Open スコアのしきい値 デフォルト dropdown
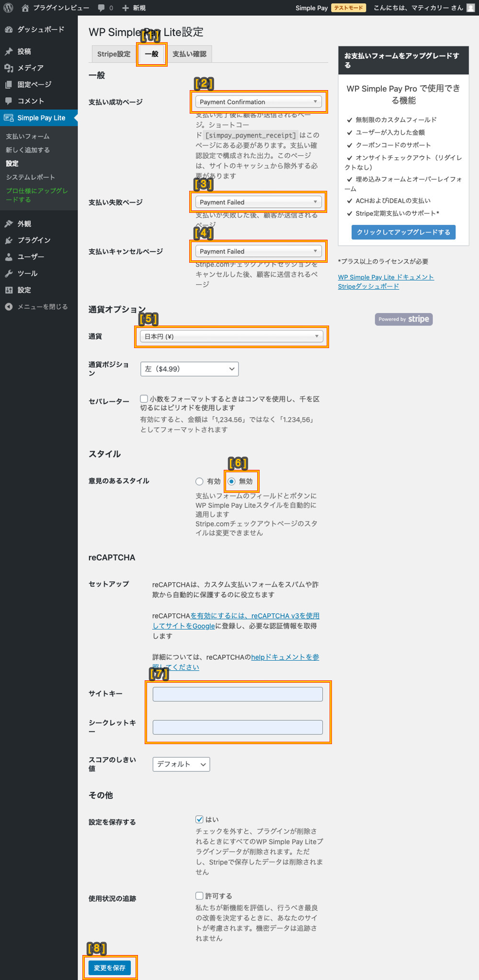 181,764
